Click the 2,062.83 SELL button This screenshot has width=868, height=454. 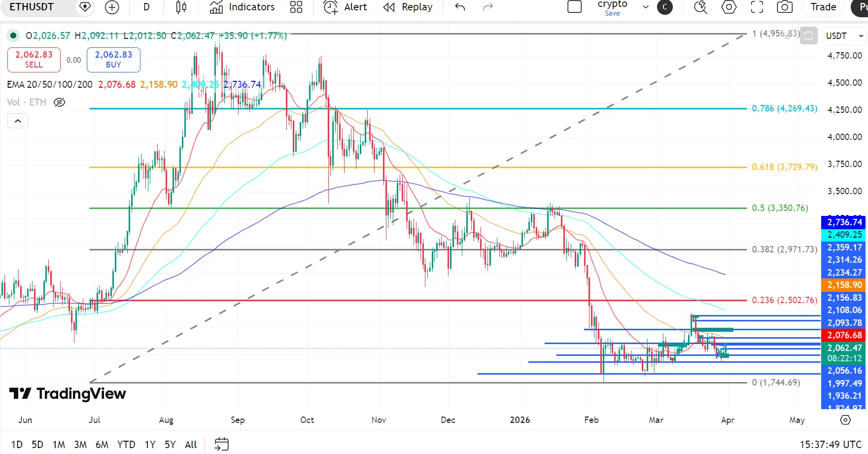click(x=34, y=60)
